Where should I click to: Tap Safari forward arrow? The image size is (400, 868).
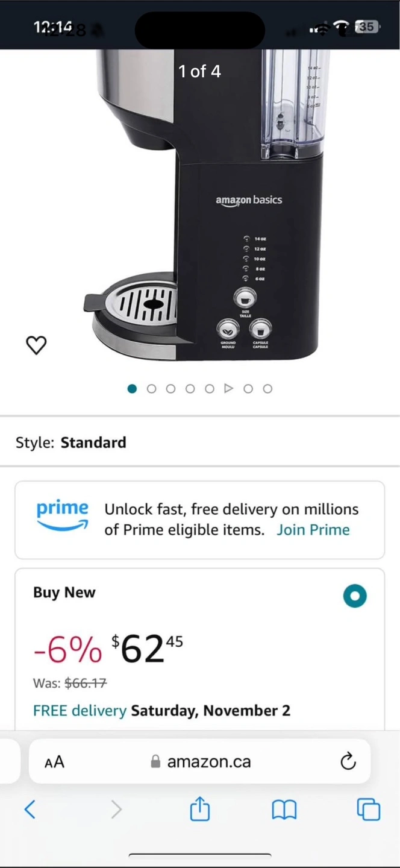click(x=116, y=809)
